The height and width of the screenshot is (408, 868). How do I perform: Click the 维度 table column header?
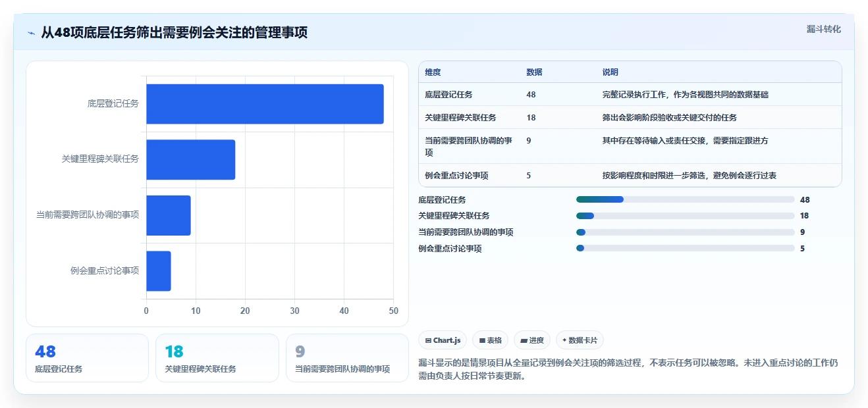pyautogui.click(x=433, y=72)
